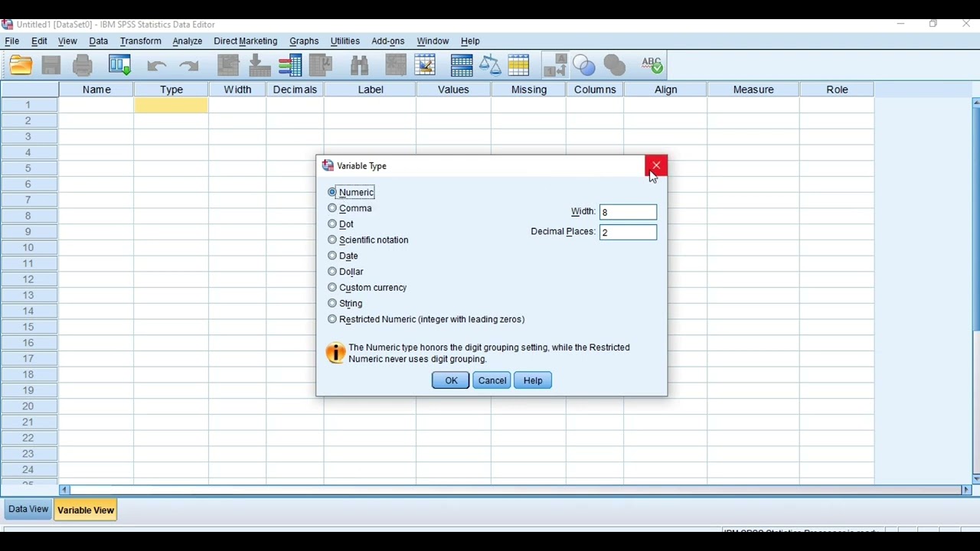Screen dimensions: 980x551
Task: Click the information icon in Variable Type dialog
Action: [x=335, y=353]
